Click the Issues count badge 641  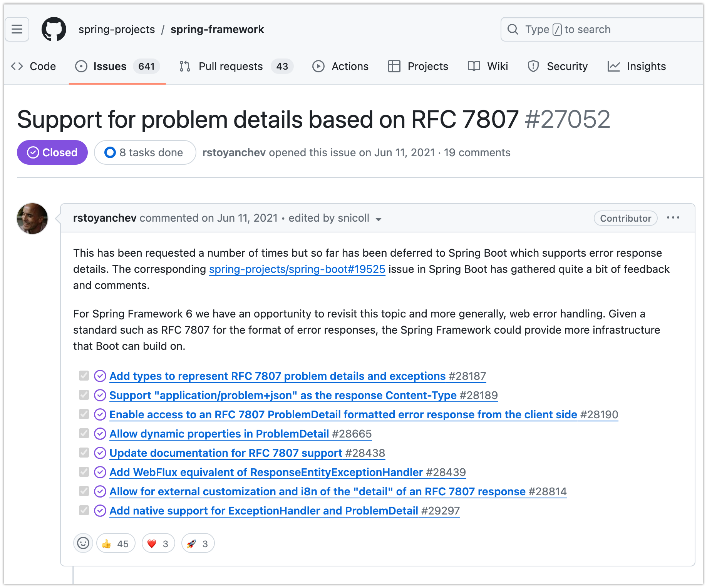point(146,66)
